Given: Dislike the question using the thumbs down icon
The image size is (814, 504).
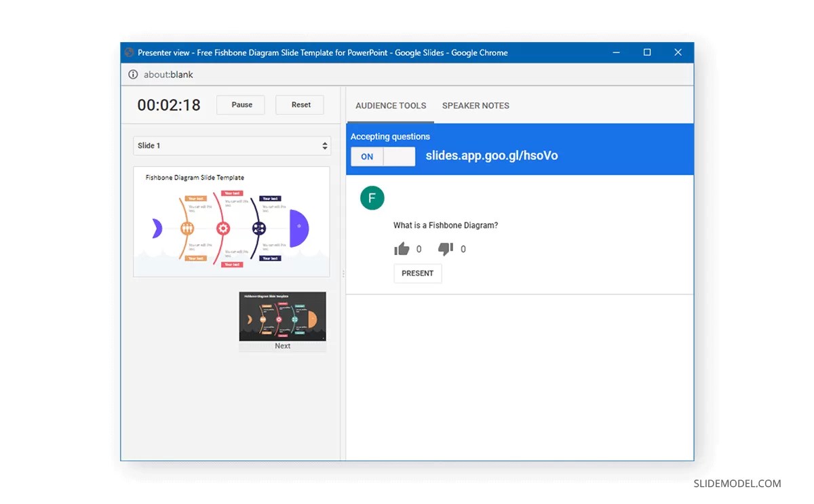Looking at the screenshot, I should 444,249.
